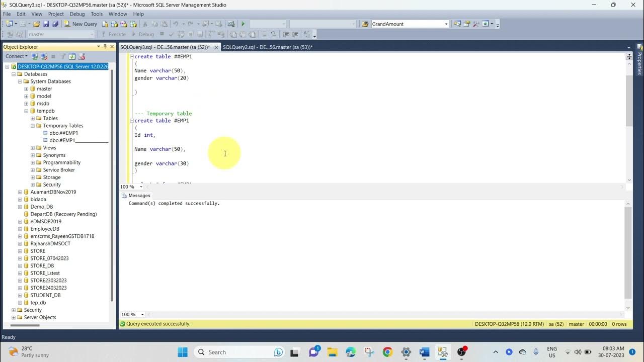Select the STUDENT_DB database
This screenshot has height=362, width=644.
pos(45,295)
